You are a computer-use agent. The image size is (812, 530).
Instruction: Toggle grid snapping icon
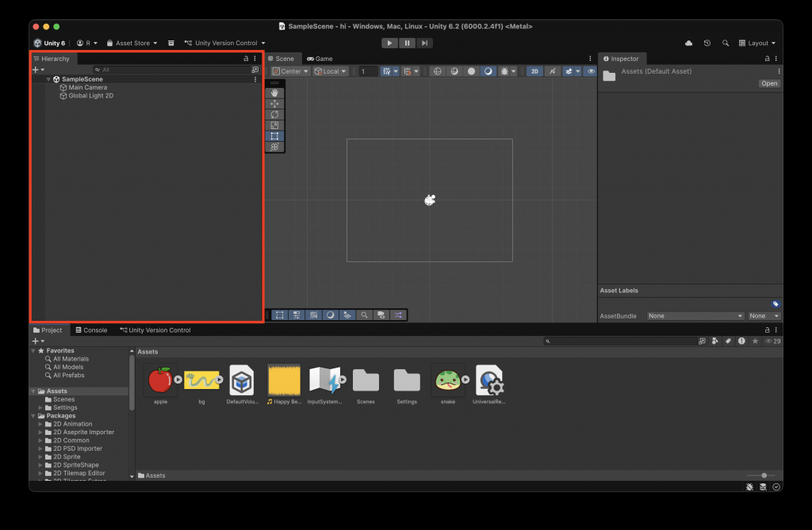point(386,71)
